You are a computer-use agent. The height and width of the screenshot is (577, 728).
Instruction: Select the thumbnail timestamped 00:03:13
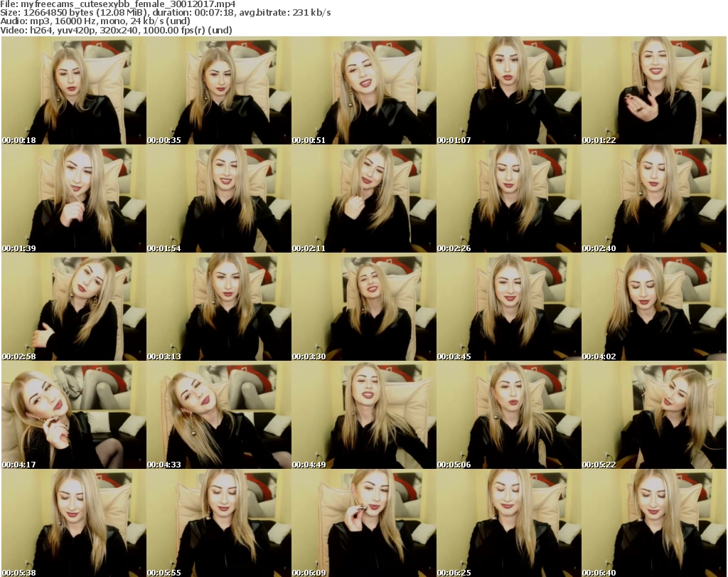(219, 307)
